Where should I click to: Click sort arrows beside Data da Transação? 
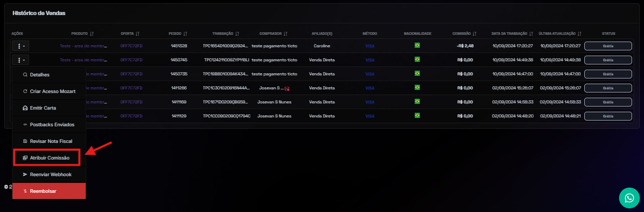[532, 34]
